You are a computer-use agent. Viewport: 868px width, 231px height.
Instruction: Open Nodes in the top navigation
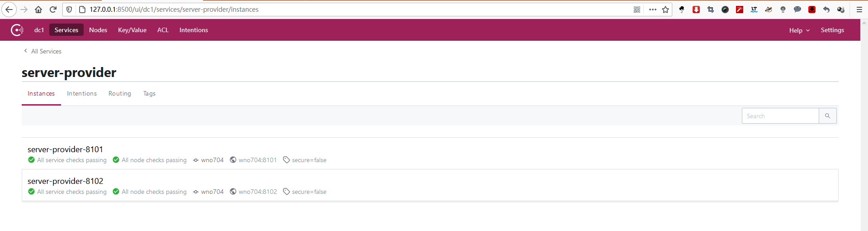(98, 30)
